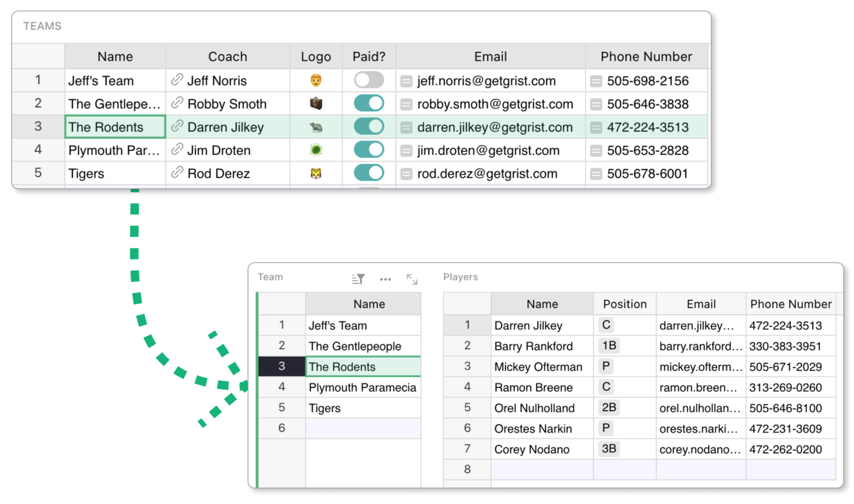Disable the Paid toggle for Plymouth Paramecia
854x504 pixels.
click(369, 150)
